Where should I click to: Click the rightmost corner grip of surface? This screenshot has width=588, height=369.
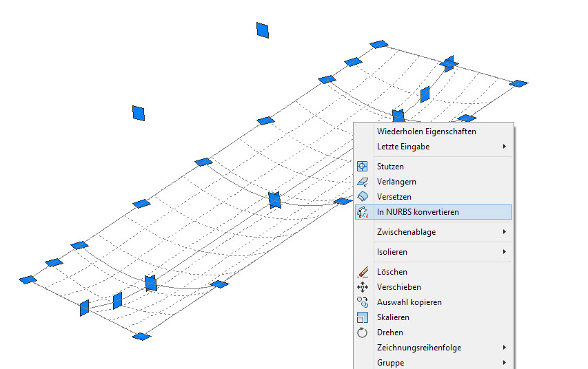click(518, 83)
